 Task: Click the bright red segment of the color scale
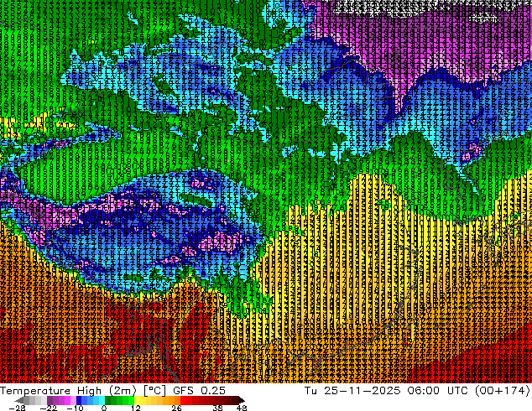point(186,400)
